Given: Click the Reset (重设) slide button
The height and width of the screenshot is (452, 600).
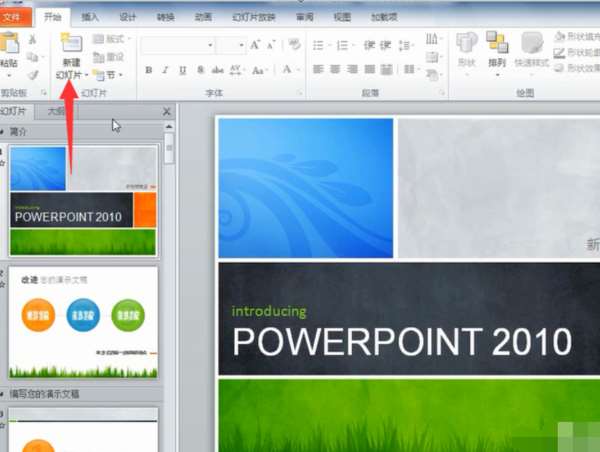Looking at the screenshot, I should pos(109,57).
